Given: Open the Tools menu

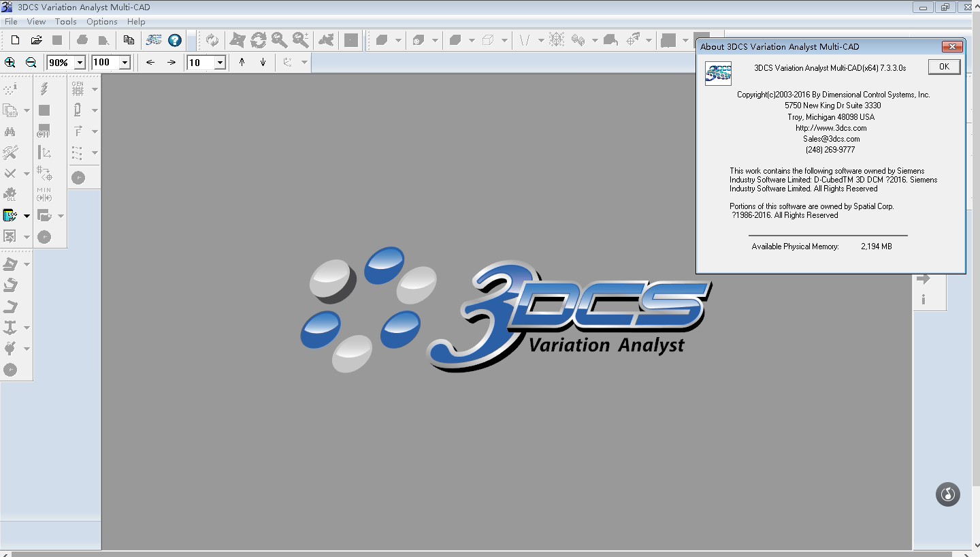Looking at the screenshot, I should (x=66, y=22).
